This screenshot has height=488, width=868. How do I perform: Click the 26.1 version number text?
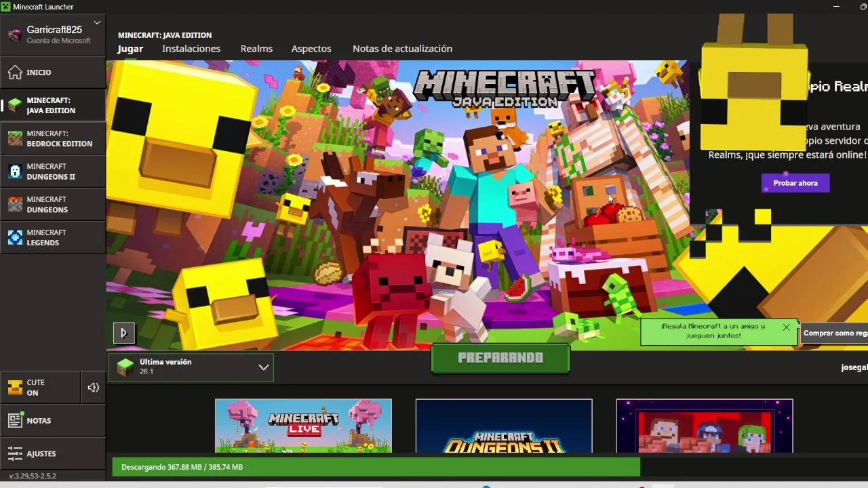[x=146, y=372]
